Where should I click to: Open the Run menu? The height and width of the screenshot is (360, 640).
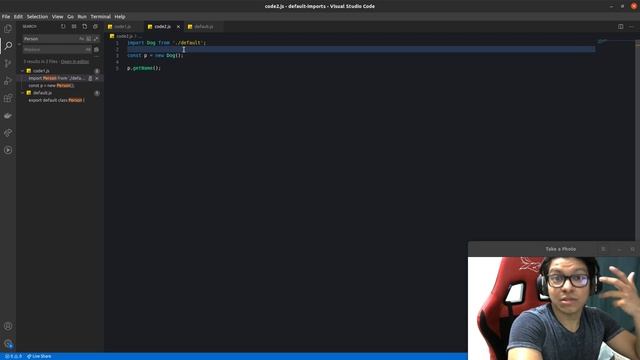pos(82,17)
